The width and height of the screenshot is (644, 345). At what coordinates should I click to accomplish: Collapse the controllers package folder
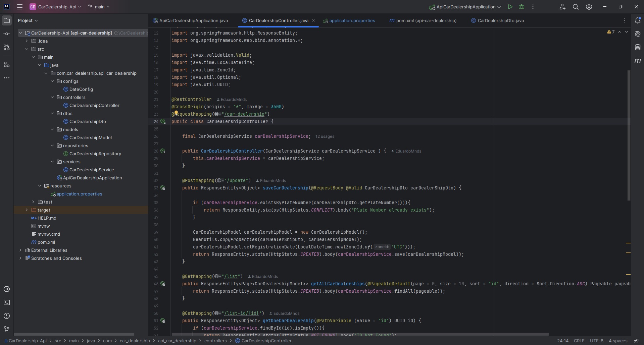point(52,97)
